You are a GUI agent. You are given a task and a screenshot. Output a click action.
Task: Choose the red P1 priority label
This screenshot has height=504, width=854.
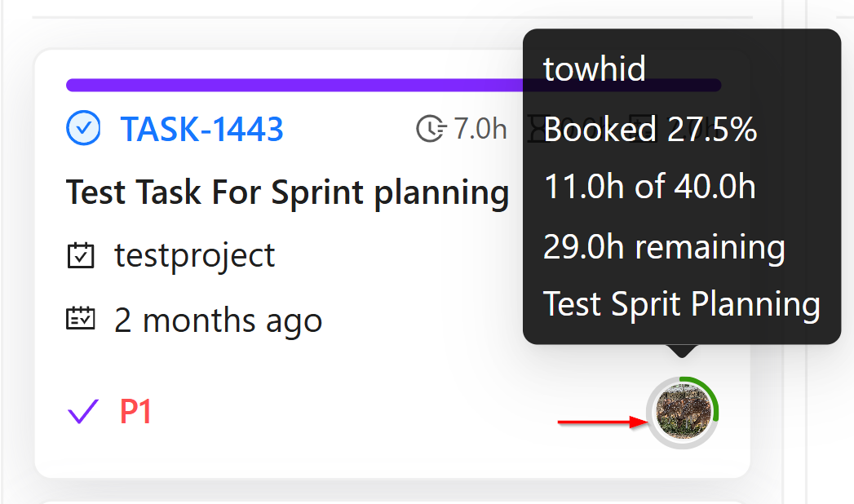(136, 412)
